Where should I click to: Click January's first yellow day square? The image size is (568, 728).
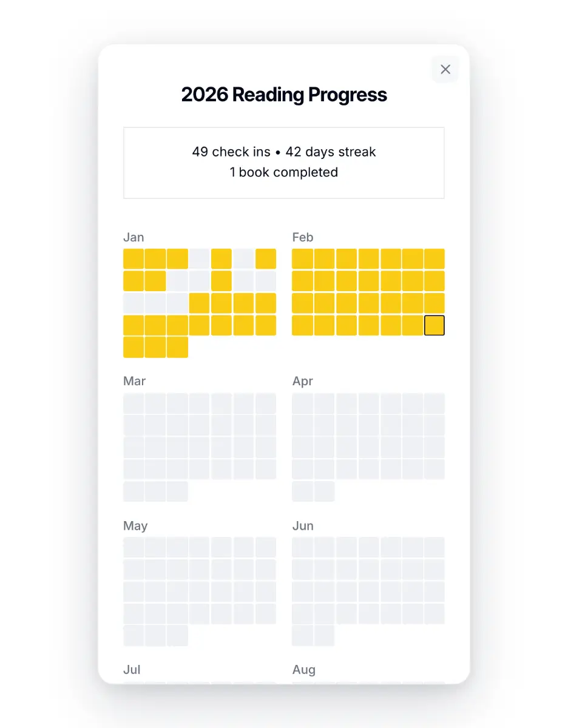(x=134, y=259)
